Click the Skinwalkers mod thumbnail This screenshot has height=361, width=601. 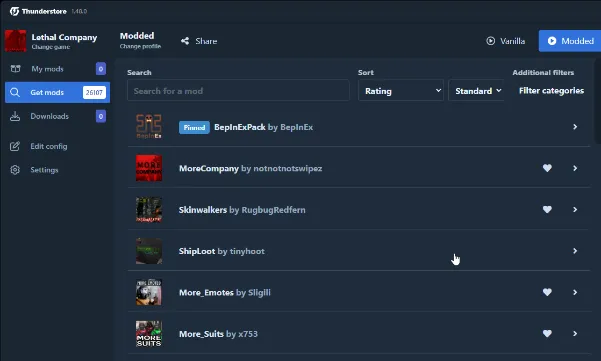coord(149,209)
